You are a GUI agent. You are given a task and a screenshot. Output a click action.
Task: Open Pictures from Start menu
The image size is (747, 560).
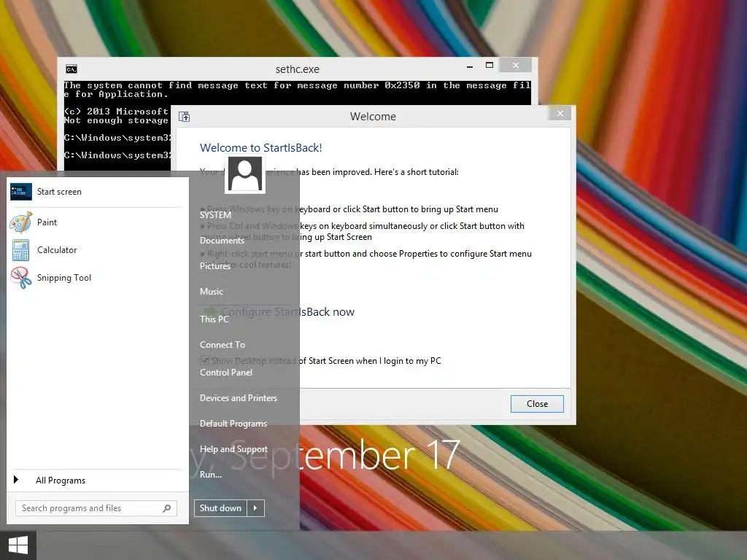pos(215,265)
